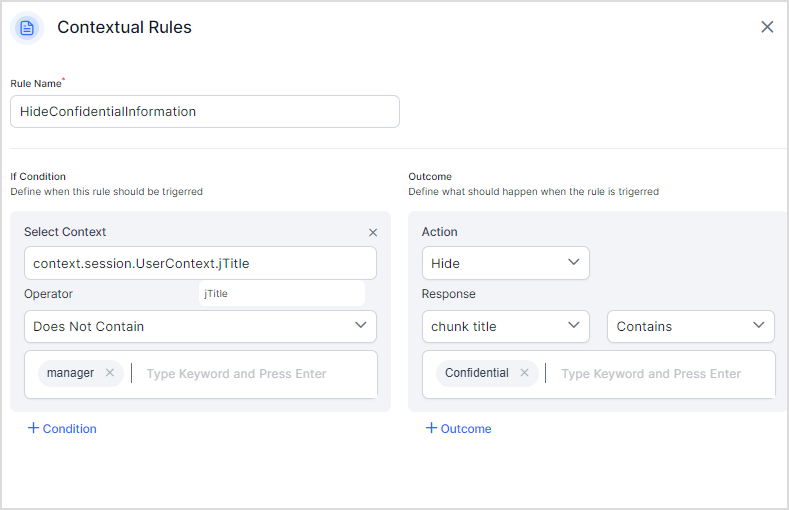Expand the Contains dropdown in Outcome

point(690,326)
